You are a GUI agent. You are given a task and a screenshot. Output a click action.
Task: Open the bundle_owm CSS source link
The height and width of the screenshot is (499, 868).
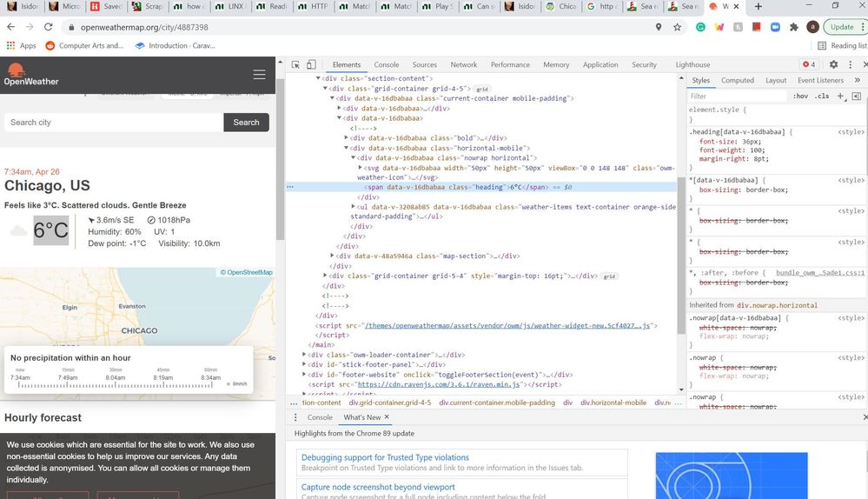coord(820,272)
